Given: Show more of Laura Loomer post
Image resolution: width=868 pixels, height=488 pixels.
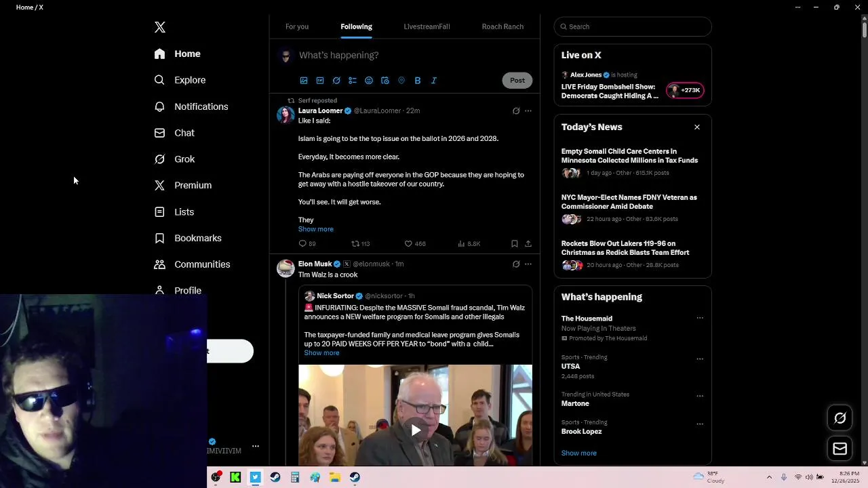Looking at the screenshot, I should click(316, 229).
